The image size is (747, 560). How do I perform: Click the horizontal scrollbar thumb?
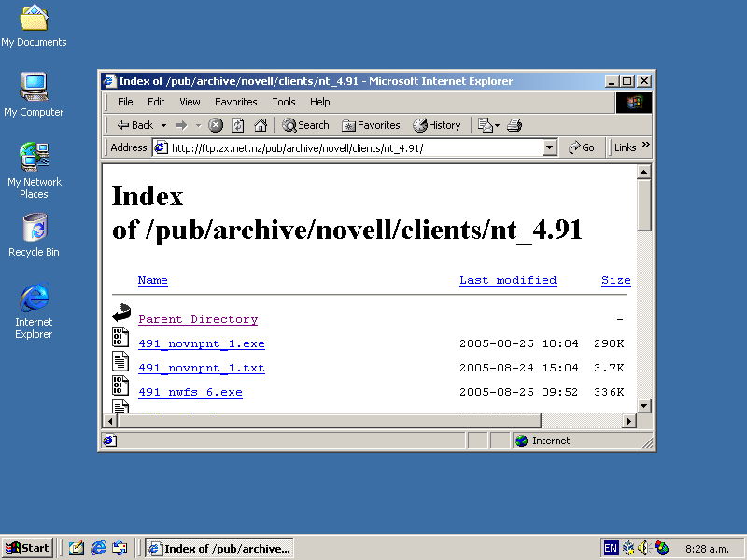(330, 421)
